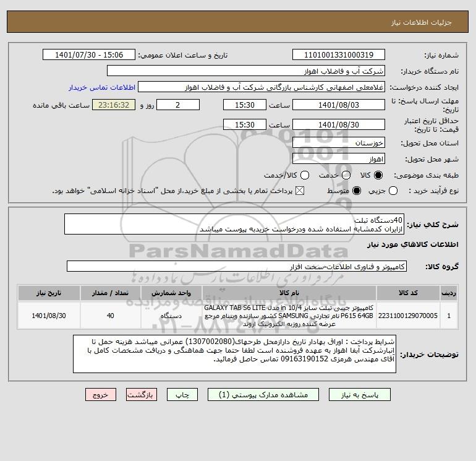The height and width of the screenshot is (461, 476).
Task: Click product code cell 2231100129070005
Action: coord(408,316)
